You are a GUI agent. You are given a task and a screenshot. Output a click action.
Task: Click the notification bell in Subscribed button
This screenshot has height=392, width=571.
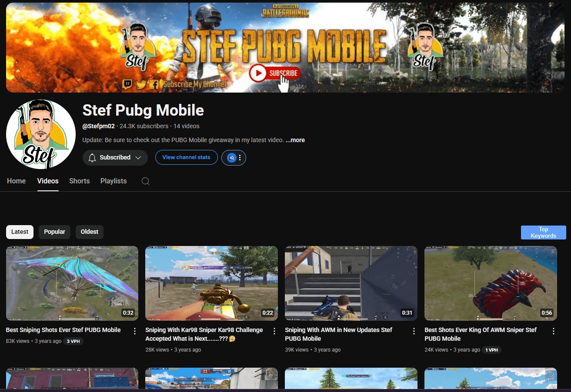pyautogui.click(x=92, y=158)
